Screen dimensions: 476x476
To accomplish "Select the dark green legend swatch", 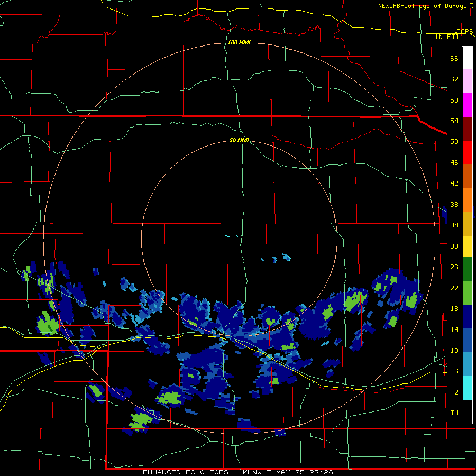I will click(467, 269).
